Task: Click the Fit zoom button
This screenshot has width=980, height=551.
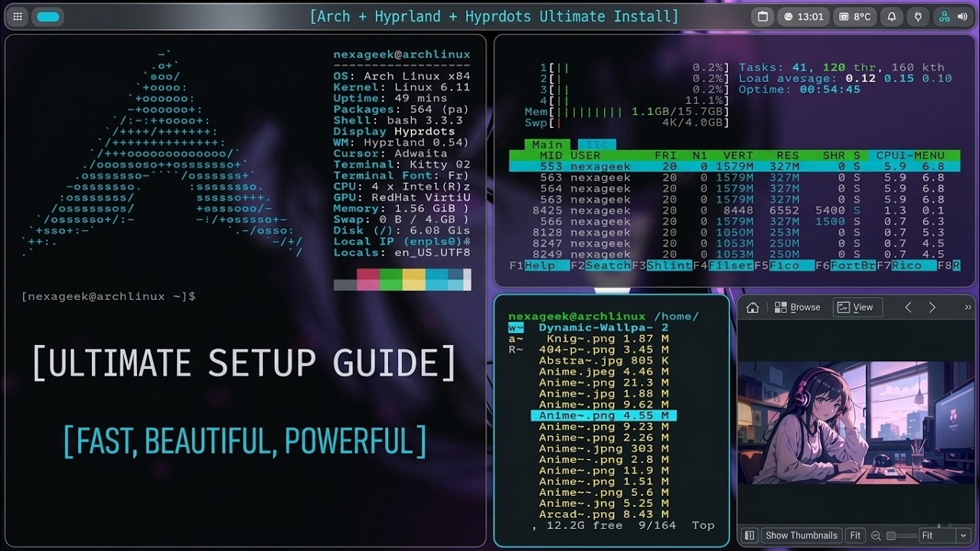Action: [x=855, y=536]
